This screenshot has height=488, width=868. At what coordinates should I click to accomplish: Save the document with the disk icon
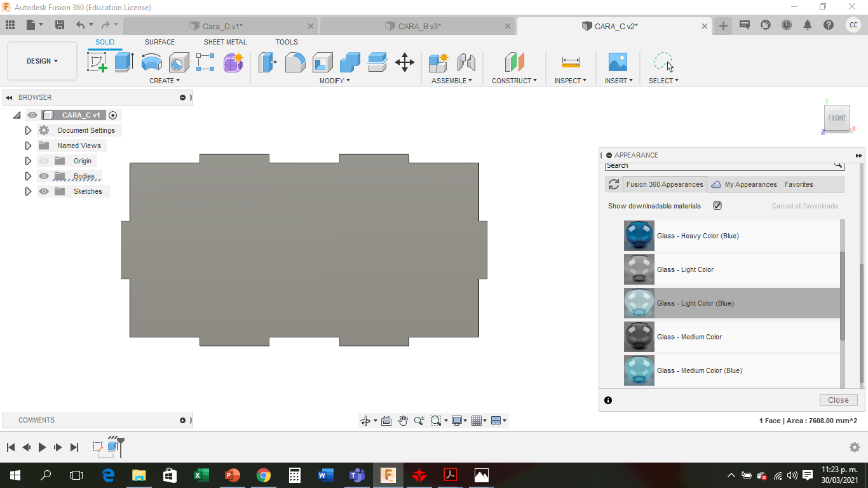click(60, 25)
